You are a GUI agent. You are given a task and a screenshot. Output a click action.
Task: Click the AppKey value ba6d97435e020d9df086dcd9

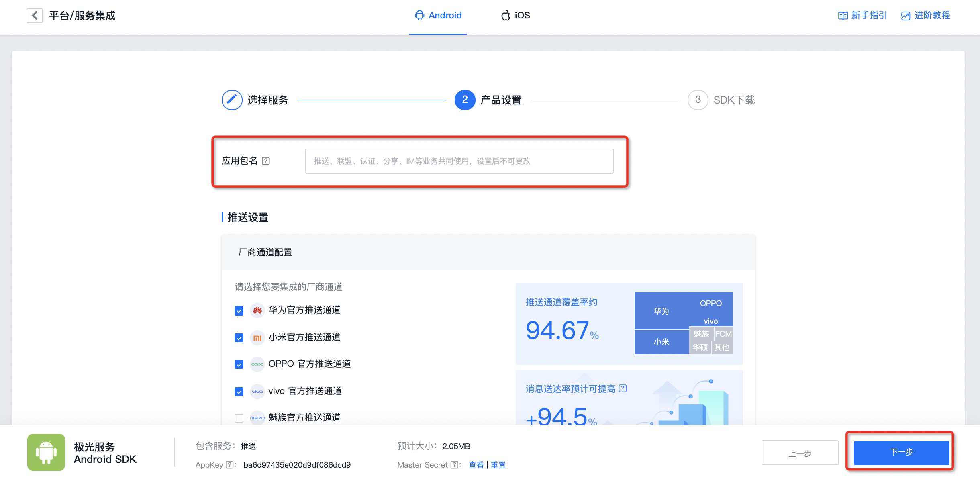(x=297, y=465)
